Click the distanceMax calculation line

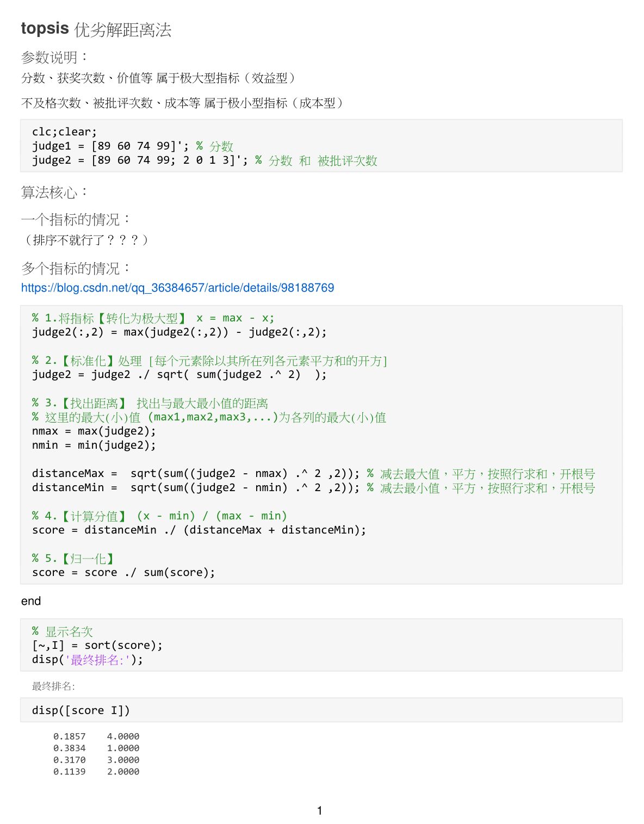(196, 474)
